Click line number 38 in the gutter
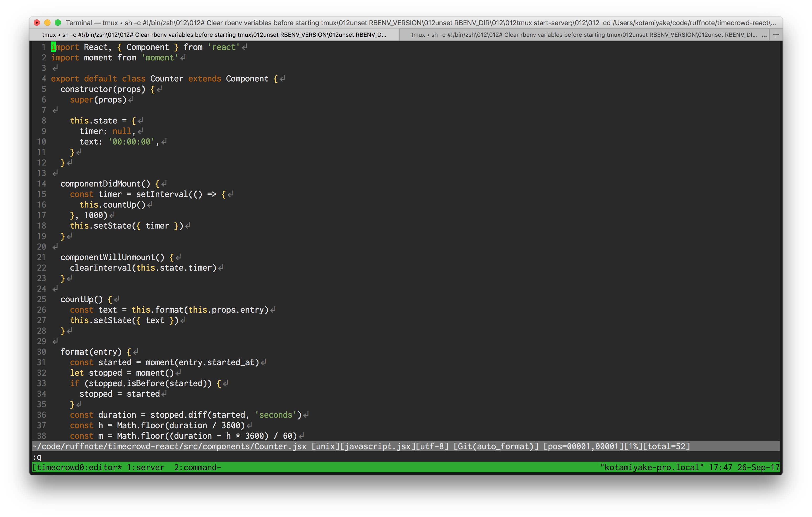 click(x=42, y=436)
